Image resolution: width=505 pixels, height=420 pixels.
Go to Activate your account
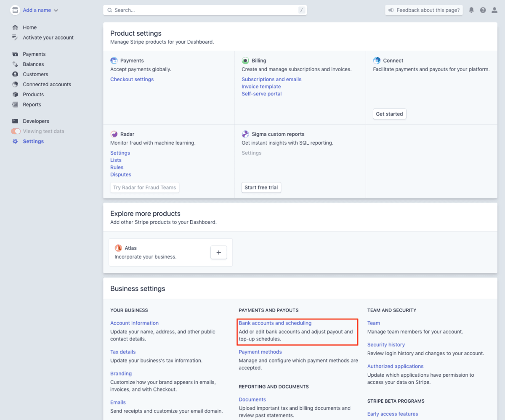(x=48, y=37)
